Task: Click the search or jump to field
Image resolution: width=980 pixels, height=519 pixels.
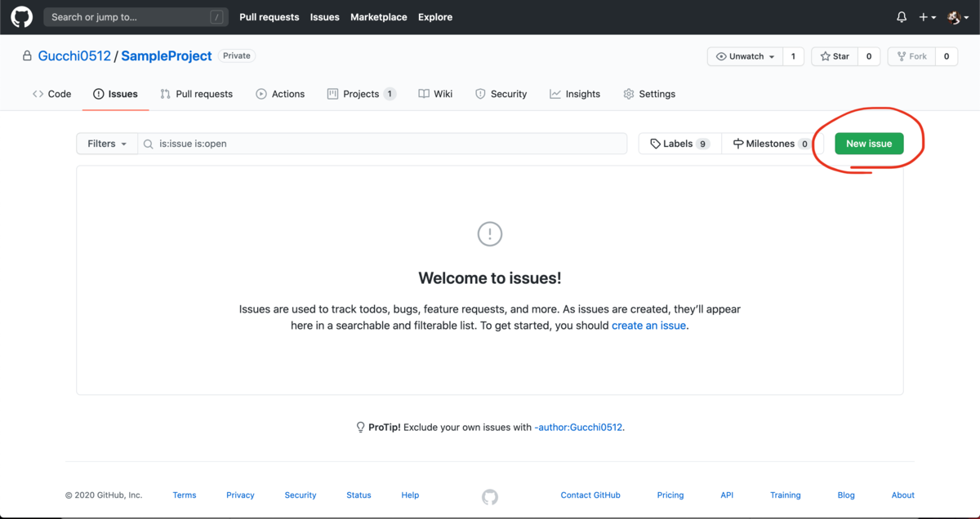Action: 135,16
